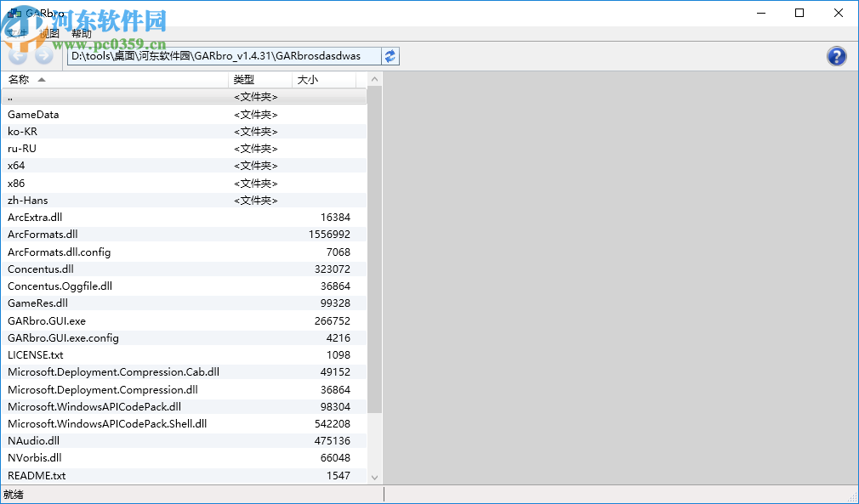Click the file list scroll up arrow

[374, 79]
